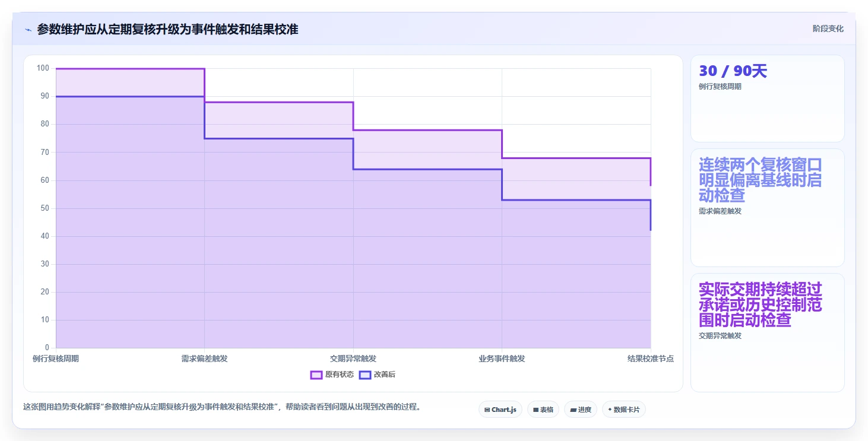This screenshot has width=868, height=441.
Task: Toggle the 原有状态 legend item
Action: coord(332,375)
